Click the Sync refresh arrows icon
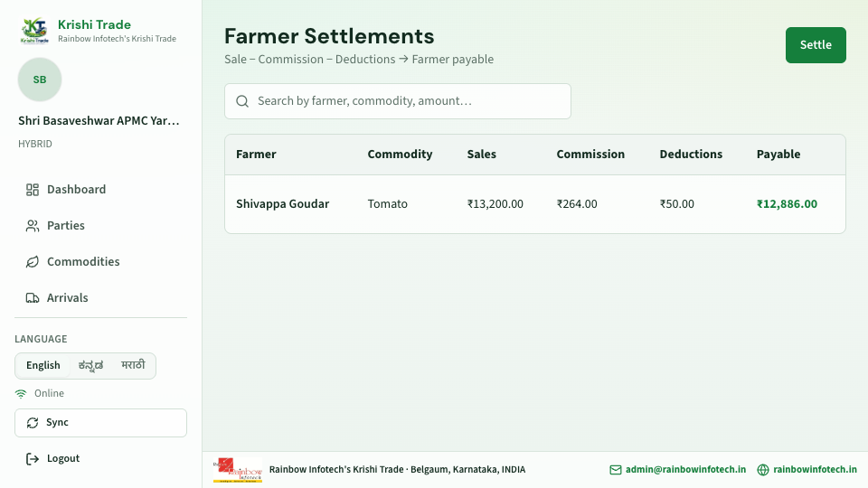 33,423
